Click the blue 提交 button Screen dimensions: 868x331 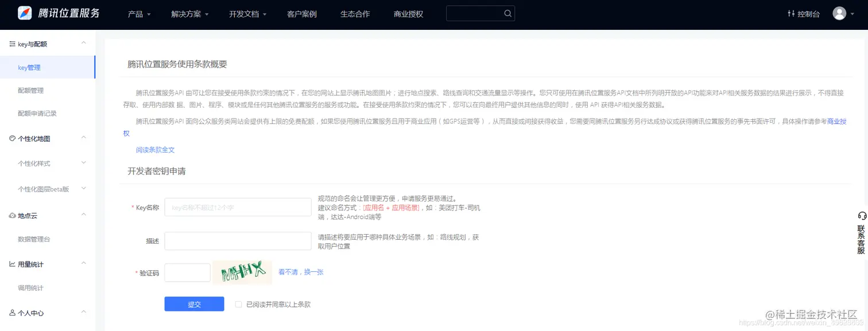coord(194,304)
